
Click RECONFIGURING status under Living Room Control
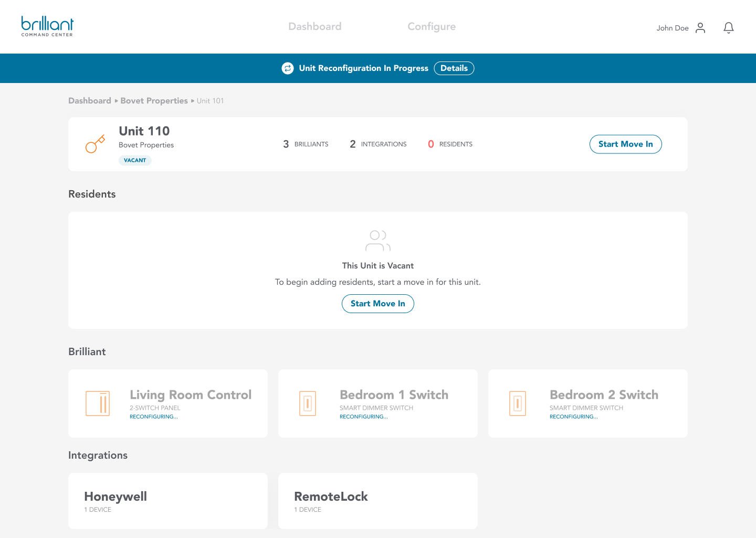click(154, 417)
